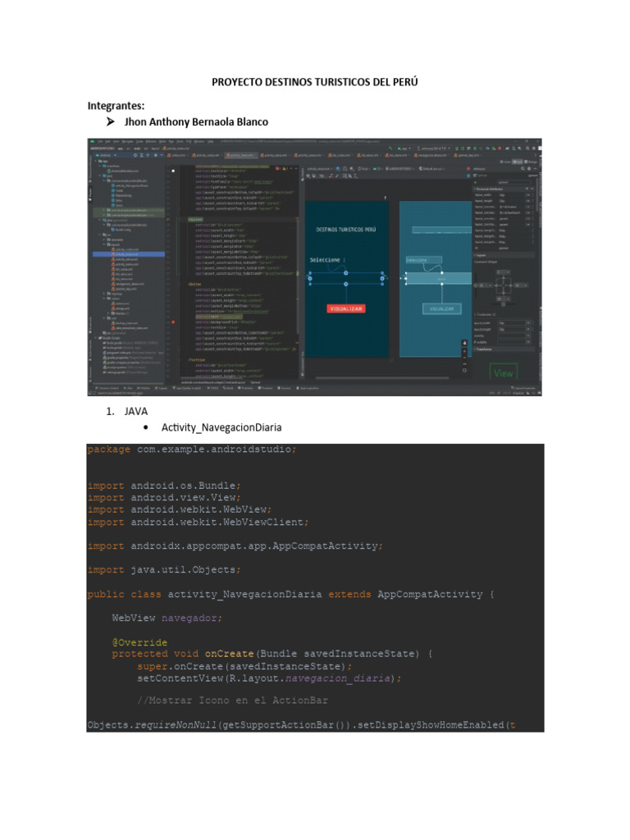Collapse the app module tree node

click(95, 162)
